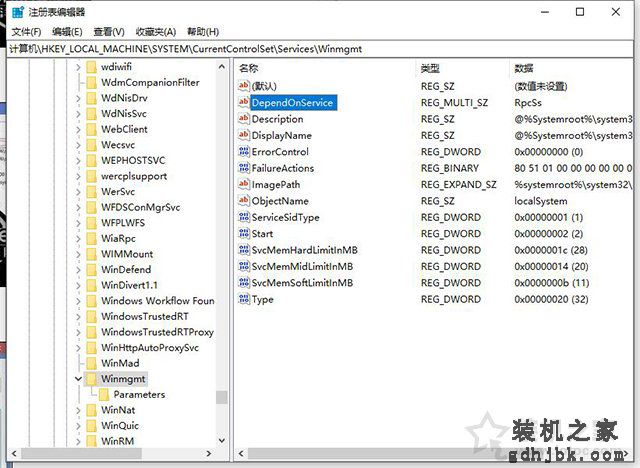Expand the WinDivert1.1 tree node
Screen dimensions: 640x468
click(78, 285)
